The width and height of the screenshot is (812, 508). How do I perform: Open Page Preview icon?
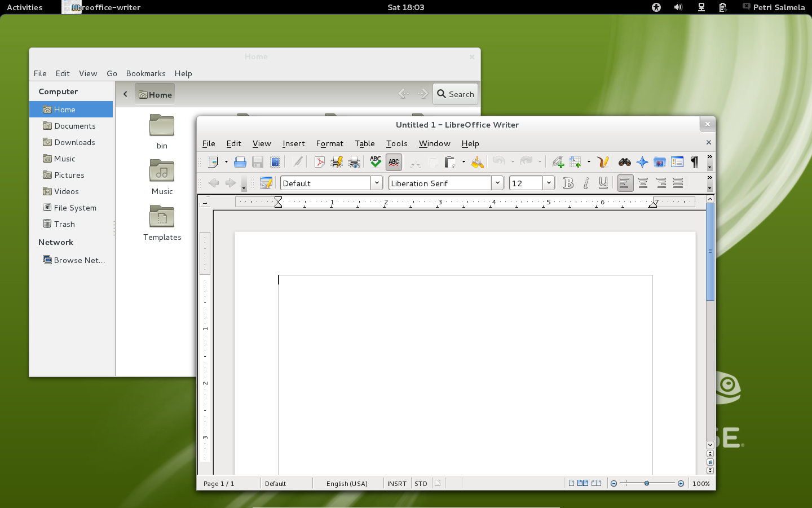(354, 163)
